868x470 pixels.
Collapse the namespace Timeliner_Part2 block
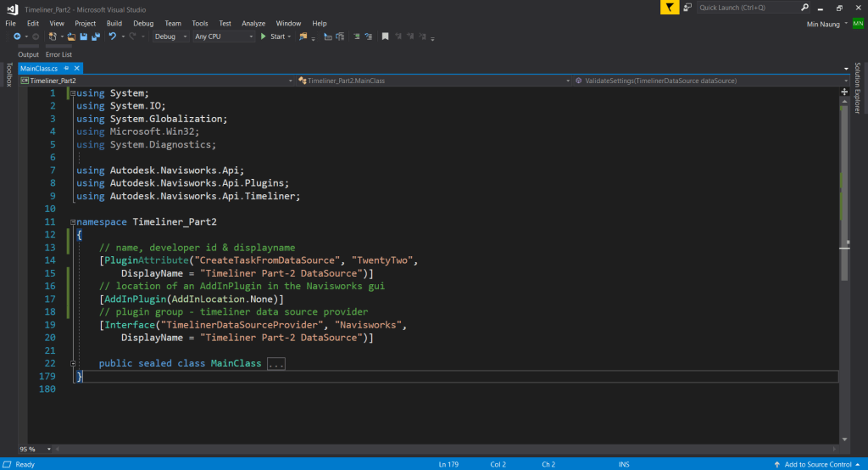(73, 222)
